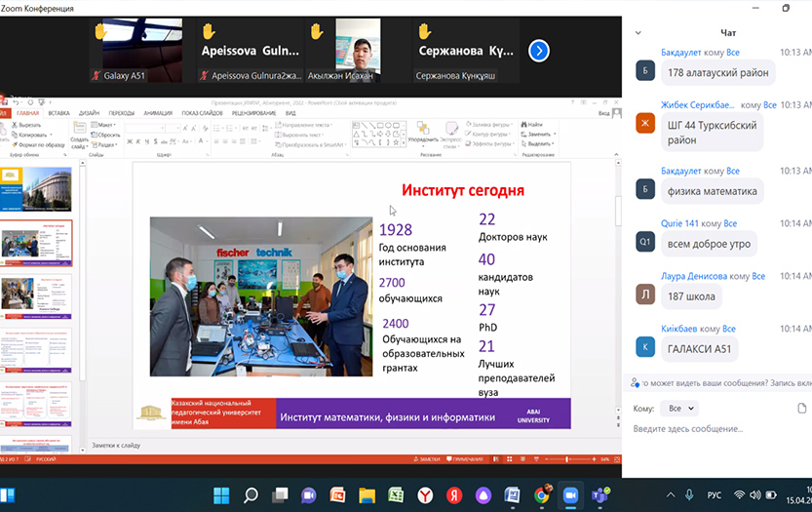Click the next participants arrow in video strip
The width and height of the screenshot is (812, 512).
coord(538,50)
